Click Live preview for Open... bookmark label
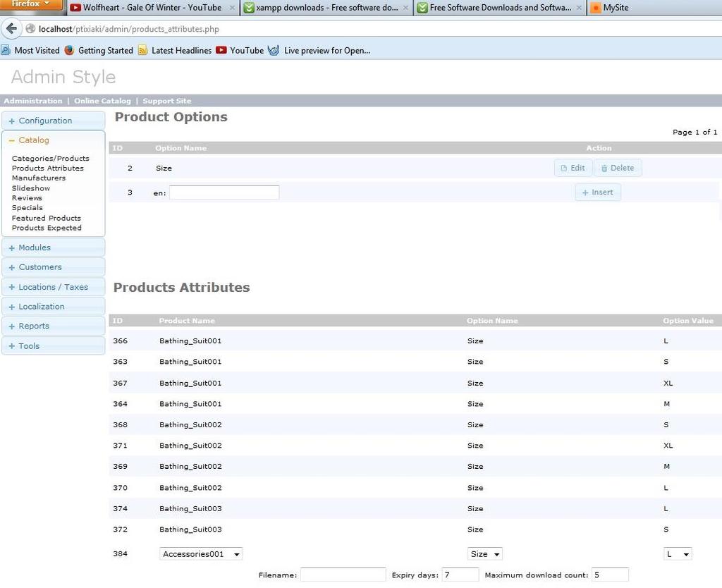Viewport: 722px width, 588px height. pyautogui.click(x=327, y=51)
